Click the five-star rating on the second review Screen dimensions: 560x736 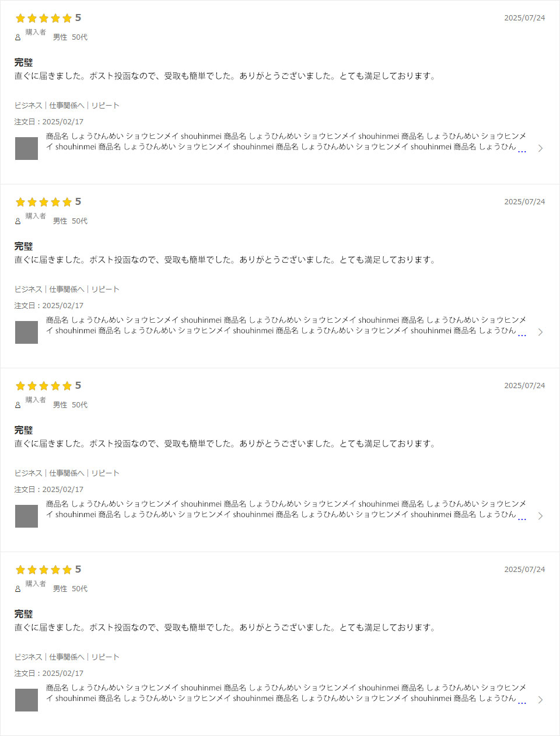pos(44,202)
